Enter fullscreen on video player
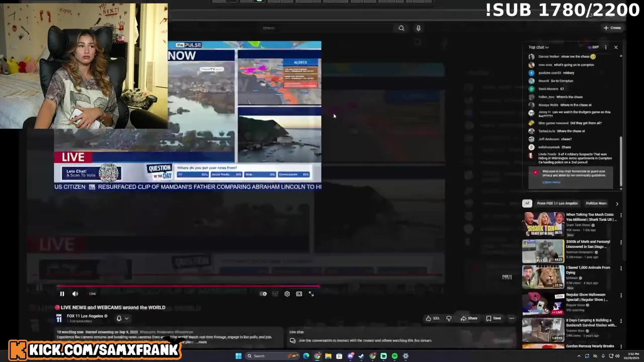 click(x=311, y=294)
